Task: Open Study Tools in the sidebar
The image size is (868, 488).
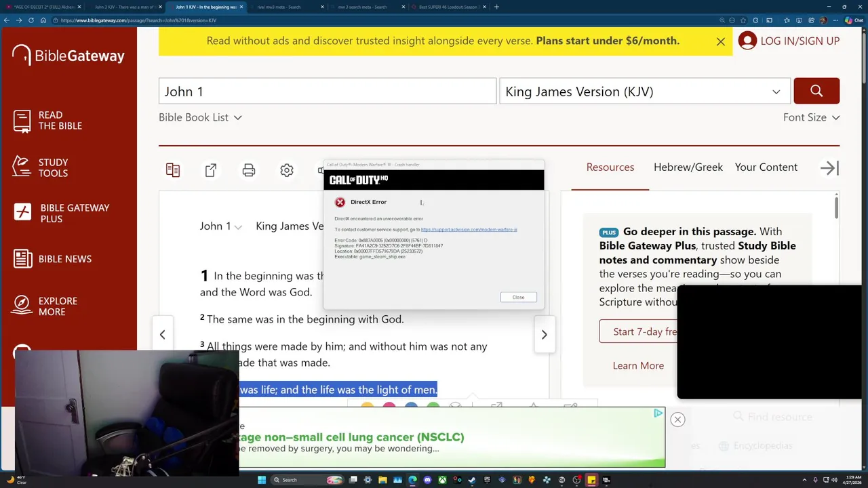Action: tap(41, 167)
